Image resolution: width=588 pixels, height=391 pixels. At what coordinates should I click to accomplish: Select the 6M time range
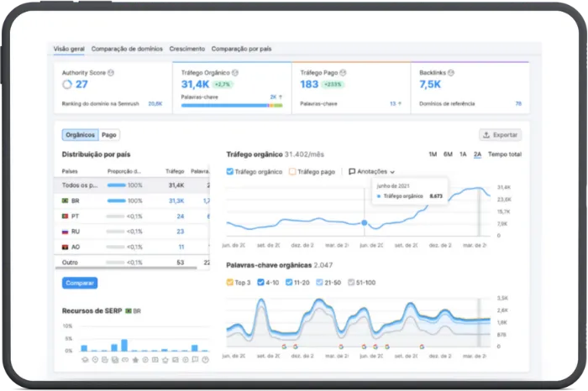448,154
